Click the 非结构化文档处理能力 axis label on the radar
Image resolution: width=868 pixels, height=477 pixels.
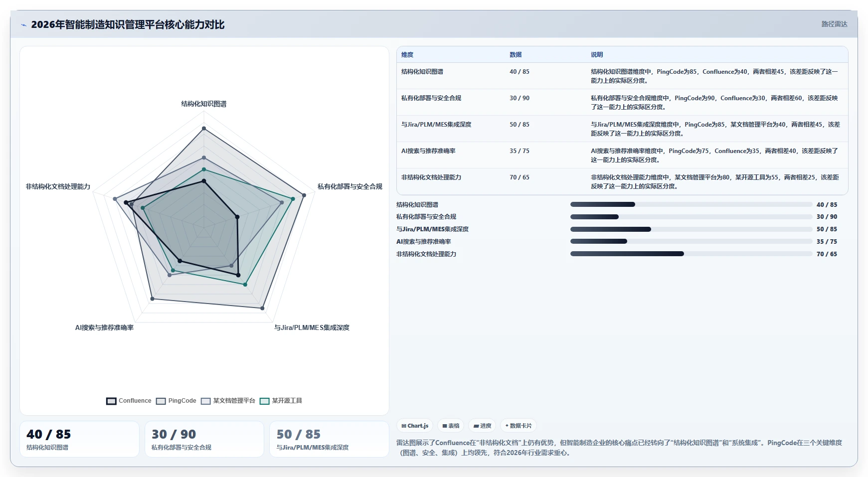click(x=58, y=187)
